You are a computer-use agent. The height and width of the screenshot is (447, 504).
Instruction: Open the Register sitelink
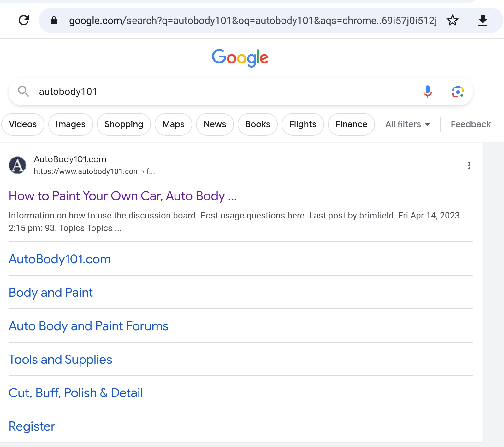tap(32, 426)
